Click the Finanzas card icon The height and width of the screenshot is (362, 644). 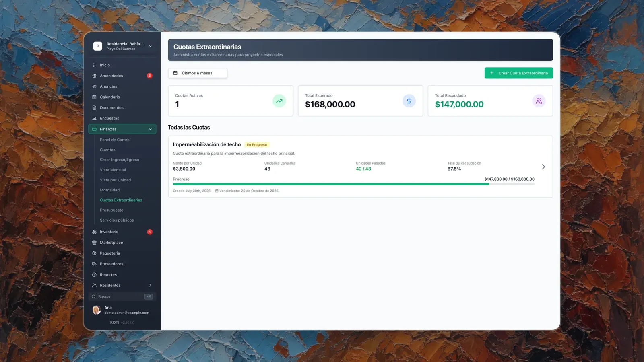[94, 129]
